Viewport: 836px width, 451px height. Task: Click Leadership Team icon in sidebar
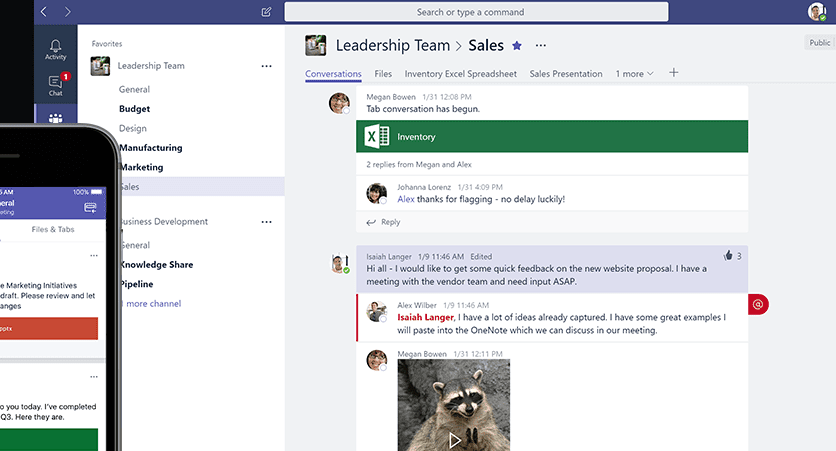100,66
